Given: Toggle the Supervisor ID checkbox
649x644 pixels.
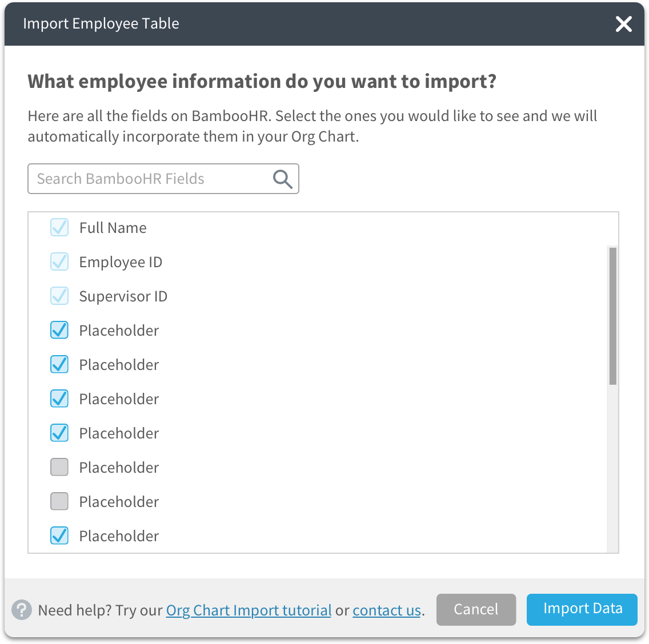Looking at the screenshot, I should pos(59,296).
